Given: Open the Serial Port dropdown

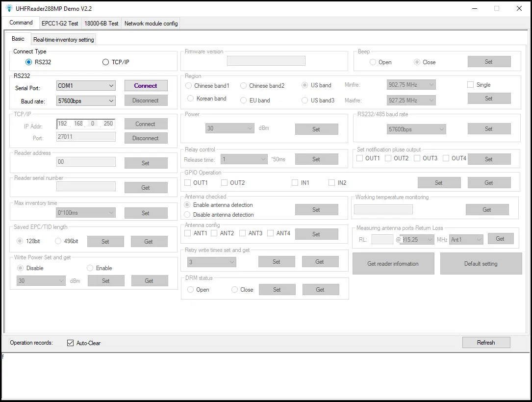Looking at the screenshot, I should pos(86,86).
